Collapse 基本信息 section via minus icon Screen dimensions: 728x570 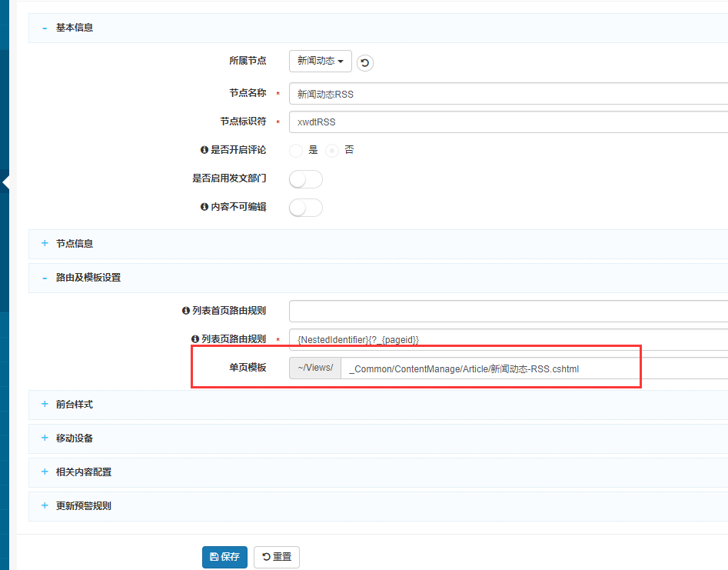tap(45, 28)
